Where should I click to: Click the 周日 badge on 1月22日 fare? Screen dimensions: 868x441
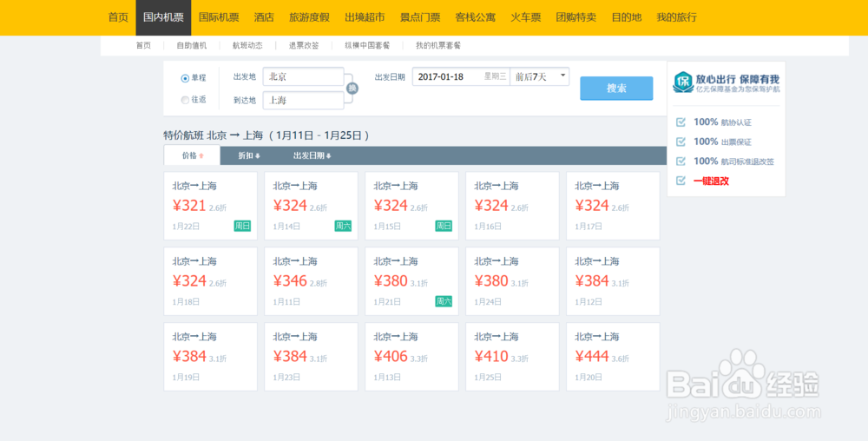pos(242,226)
